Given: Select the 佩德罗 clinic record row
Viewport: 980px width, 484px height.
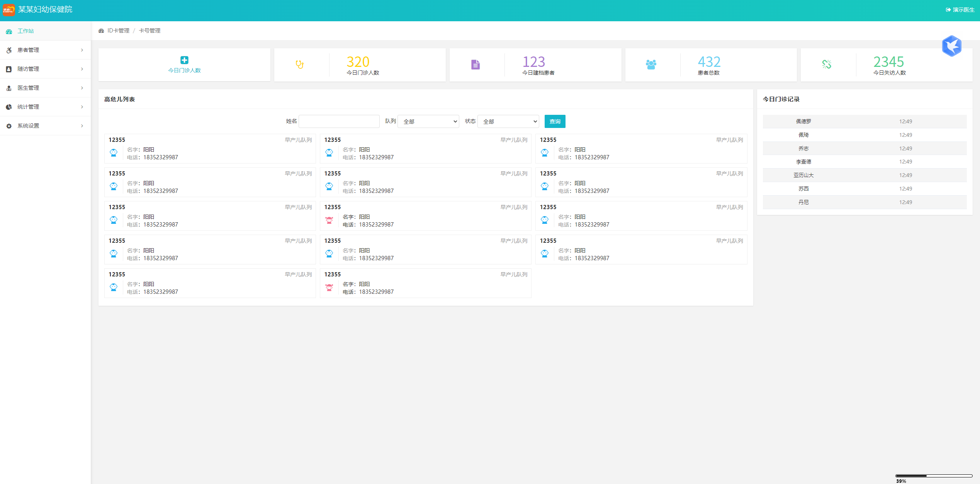Looking at the screenshot, I should [865, 121].
